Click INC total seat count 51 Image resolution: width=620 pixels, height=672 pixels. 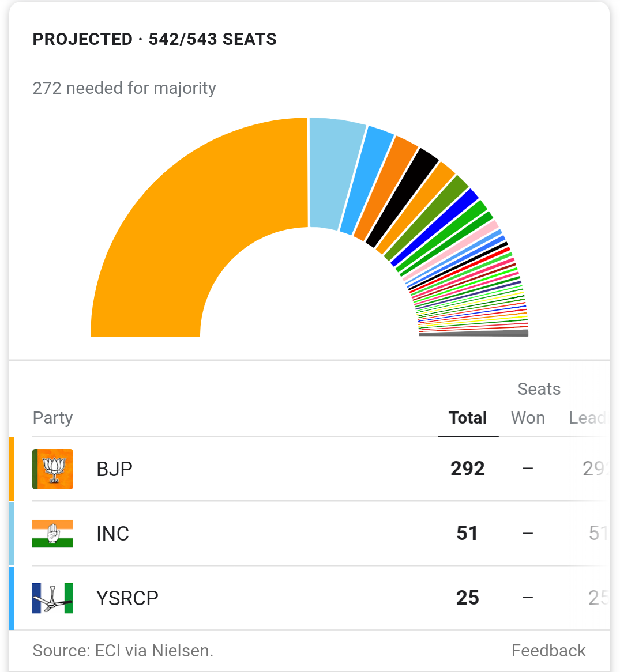[x=467, y=534]
